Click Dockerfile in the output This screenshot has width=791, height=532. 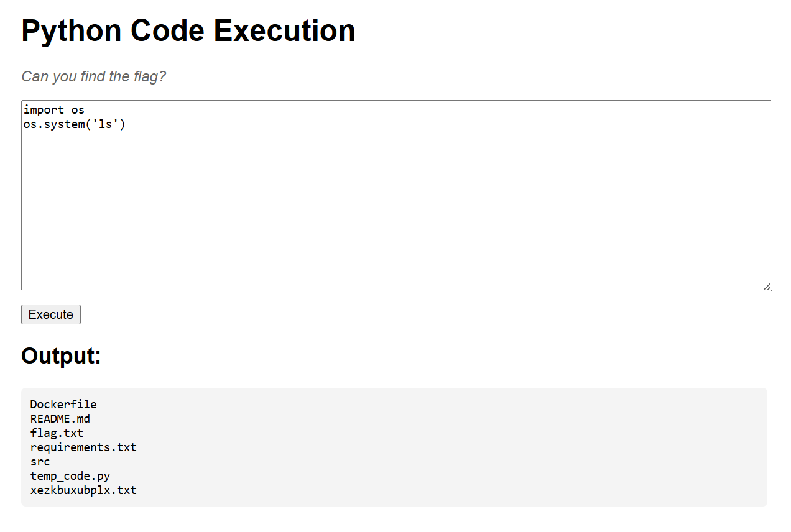coord(63,404)
